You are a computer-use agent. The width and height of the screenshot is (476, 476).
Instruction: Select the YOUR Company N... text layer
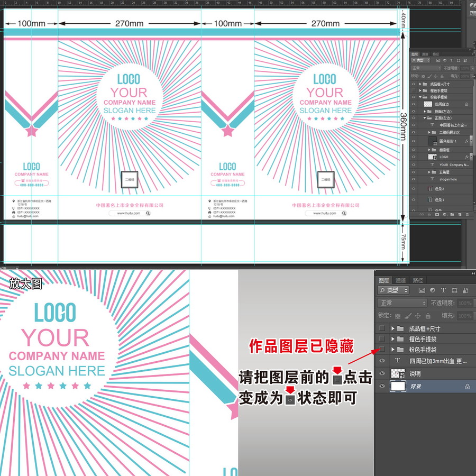click(454, 165)
